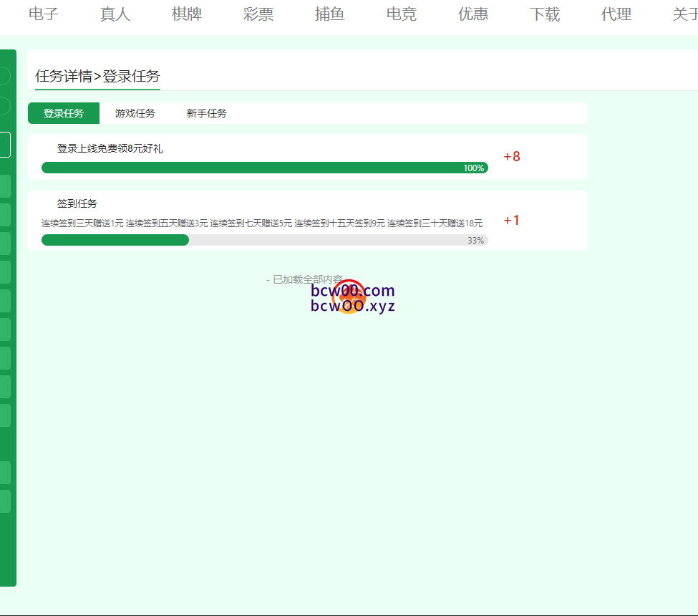Open the 棋牌 menu item
Screen dimensions: 698x616
[x=187, y=14]
